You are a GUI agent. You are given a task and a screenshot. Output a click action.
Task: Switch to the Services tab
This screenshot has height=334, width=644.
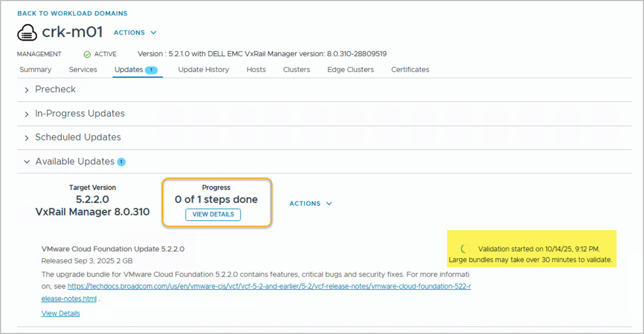[83, 70]
